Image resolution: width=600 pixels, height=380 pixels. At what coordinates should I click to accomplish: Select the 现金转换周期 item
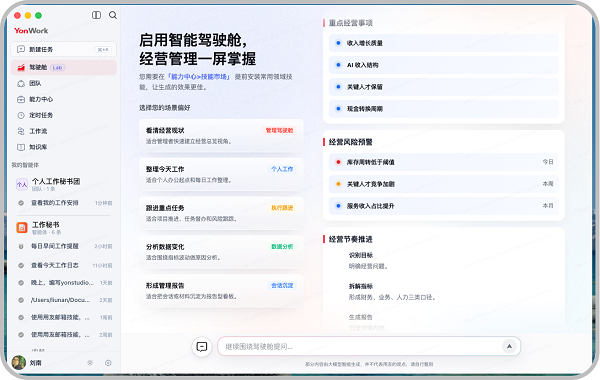click(443, 109)
